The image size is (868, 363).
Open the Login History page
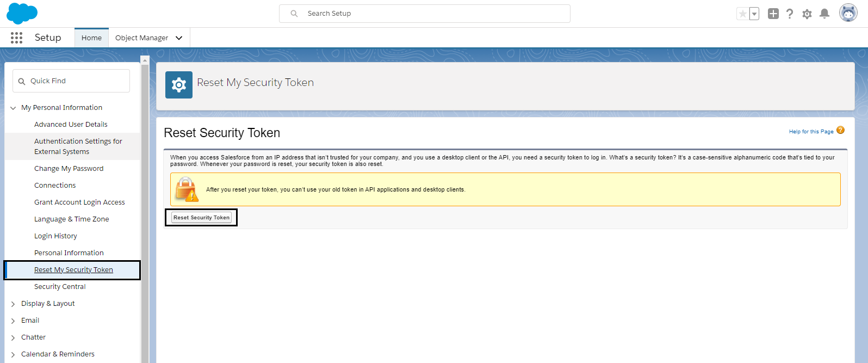(x=55, y=236)
